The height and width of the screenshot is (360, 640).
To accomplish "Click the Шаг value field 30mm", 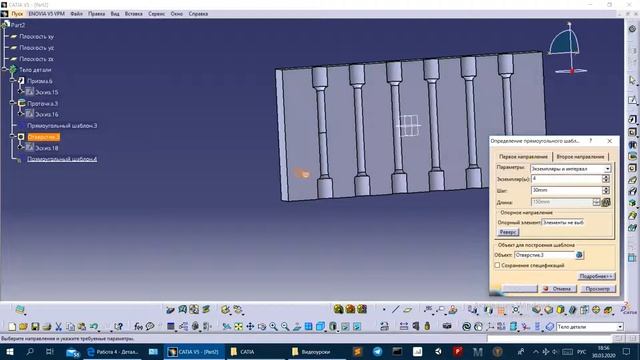I will point(567,191).
